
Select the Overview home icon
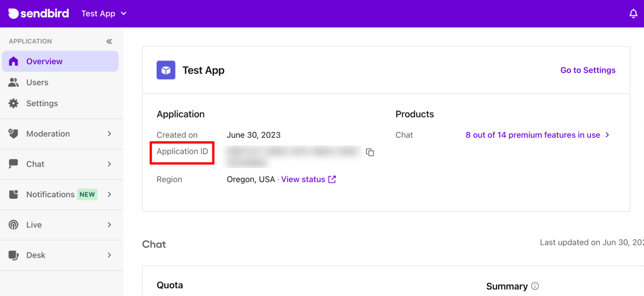pos(14,61)
